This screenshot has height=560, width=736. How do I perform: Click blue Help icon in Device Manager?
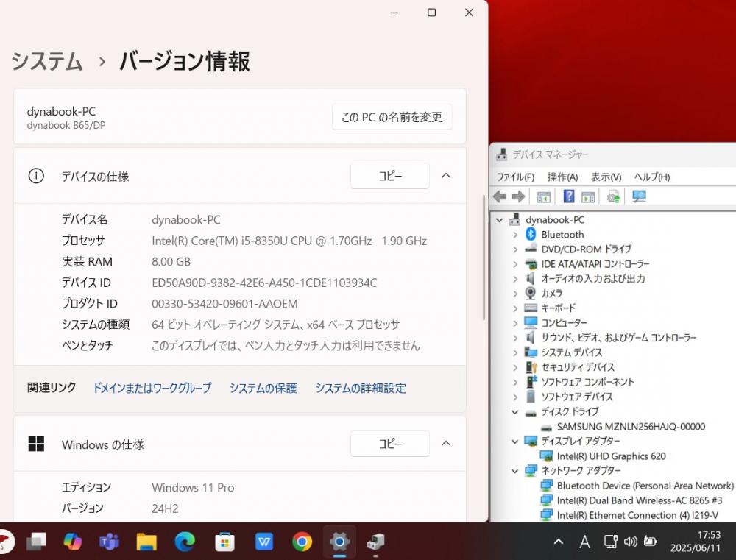click(569, 196)
